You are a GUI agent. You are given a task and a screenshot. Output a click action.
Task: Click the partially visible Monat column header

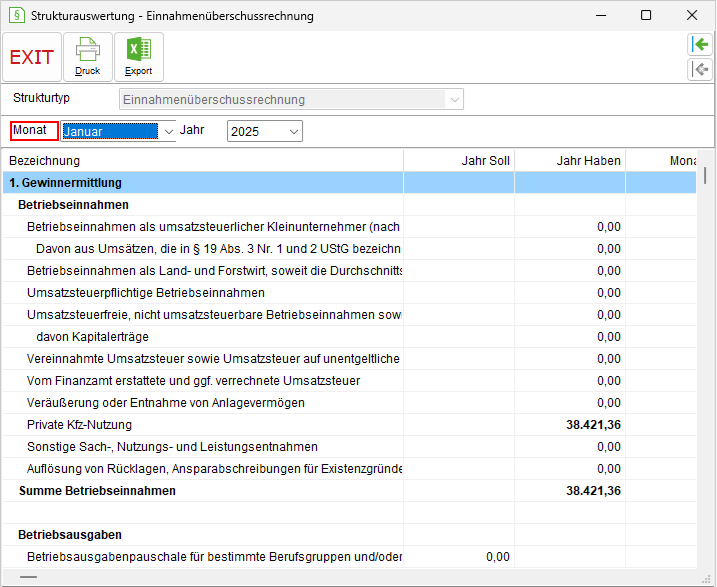pos(661,161)
